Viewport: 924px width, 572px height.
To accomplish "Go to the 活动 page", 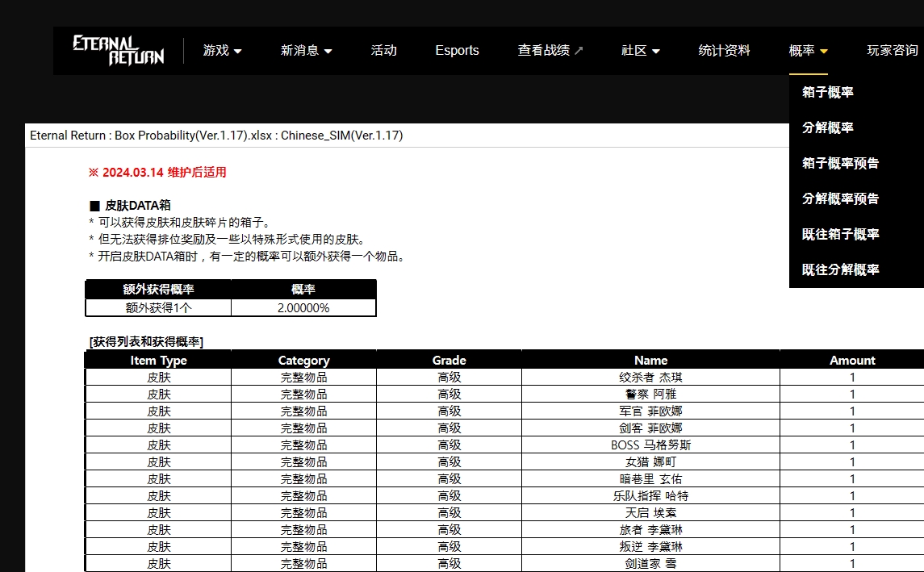I will 383,51.
